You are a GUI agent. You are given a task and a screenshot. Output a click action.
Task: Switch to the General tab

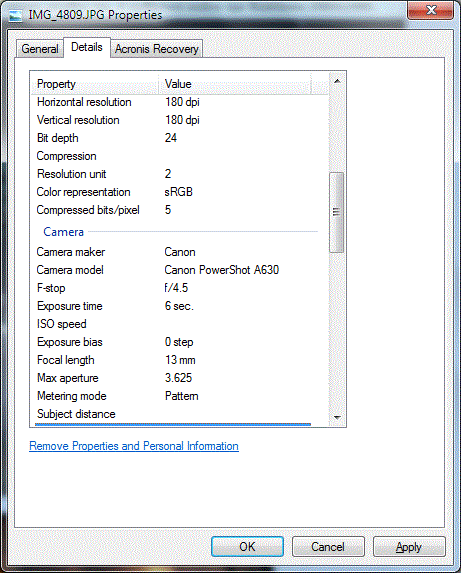click(x=40, y=49)
